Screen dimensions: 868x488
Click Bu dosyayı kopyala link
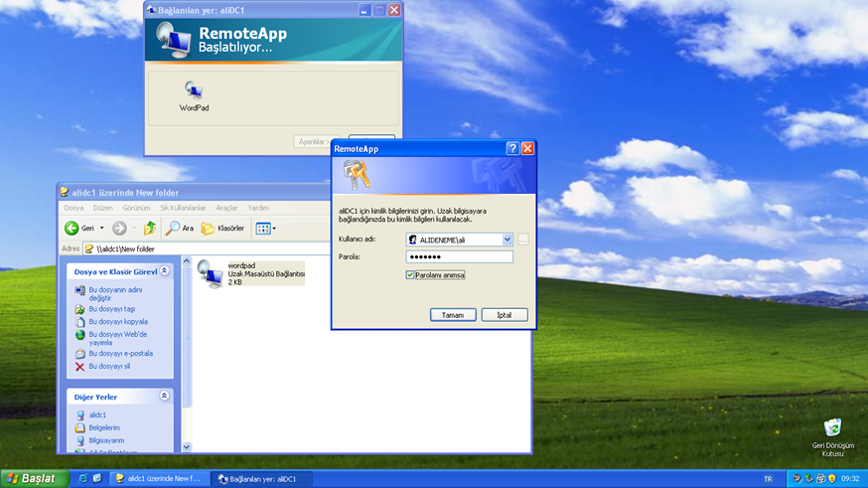coord(118,321)
